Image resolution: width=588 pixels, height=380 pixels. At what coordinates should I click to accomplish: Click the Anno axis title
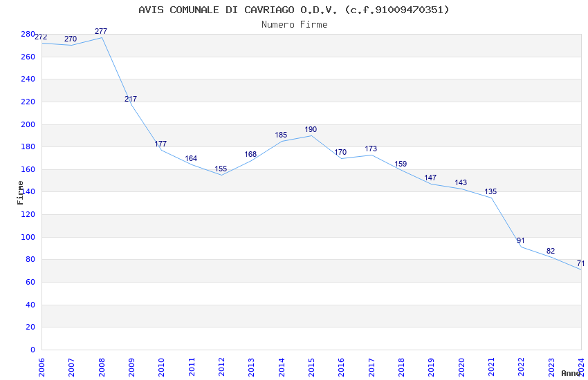571,373
